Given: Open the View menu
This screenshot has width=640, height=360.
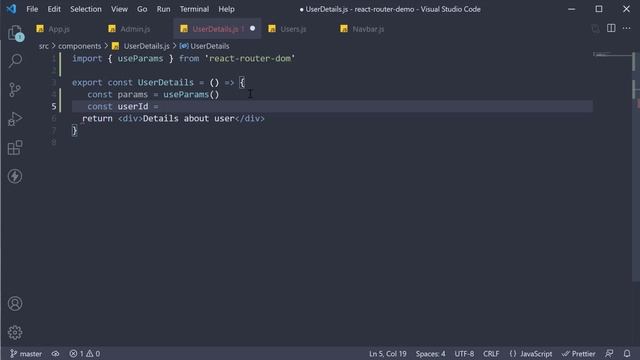Looking at the screenshot, I should click(x=119, y=9).
